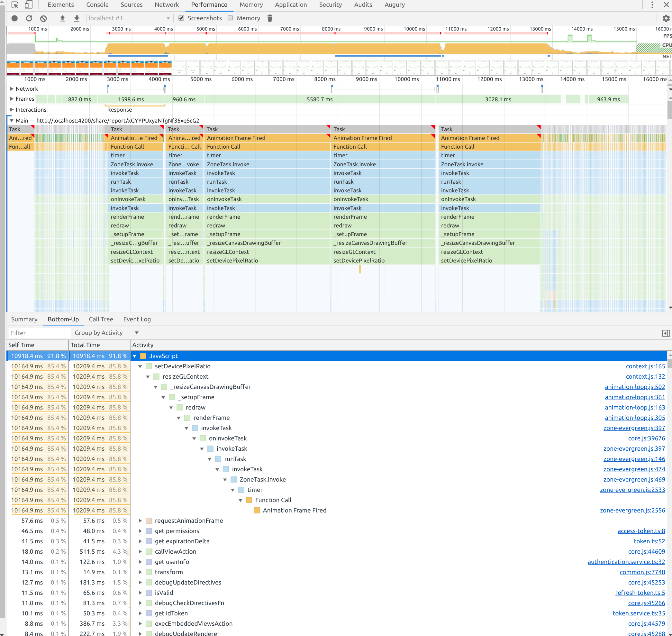Click the Application panel tab
Image resolution: width=672 pixels, height=636 pixels.
pos(291,5)
